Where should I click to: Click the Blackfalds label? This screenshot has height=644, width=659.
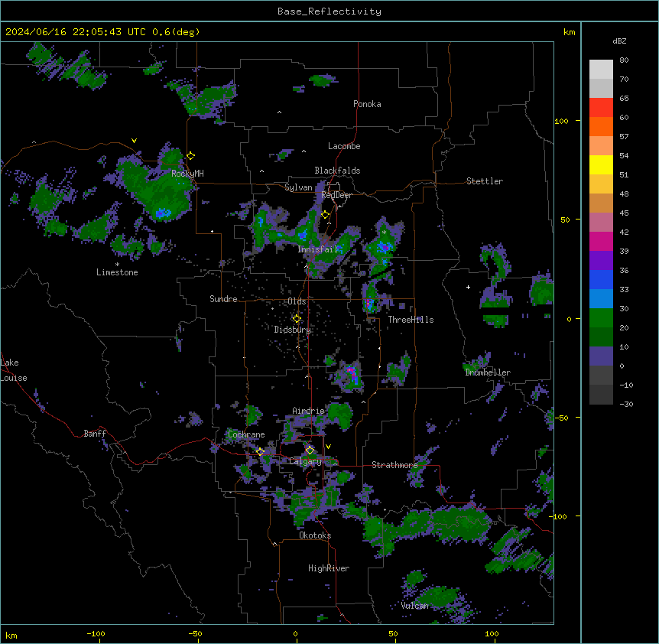pos(337,171)
